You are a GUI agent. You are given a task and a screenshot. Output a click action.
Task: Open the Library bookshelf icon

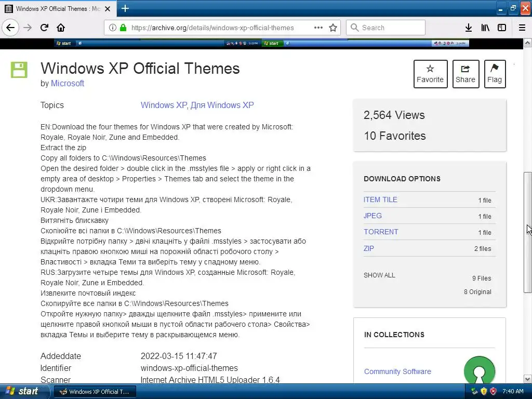pos(485,28)
